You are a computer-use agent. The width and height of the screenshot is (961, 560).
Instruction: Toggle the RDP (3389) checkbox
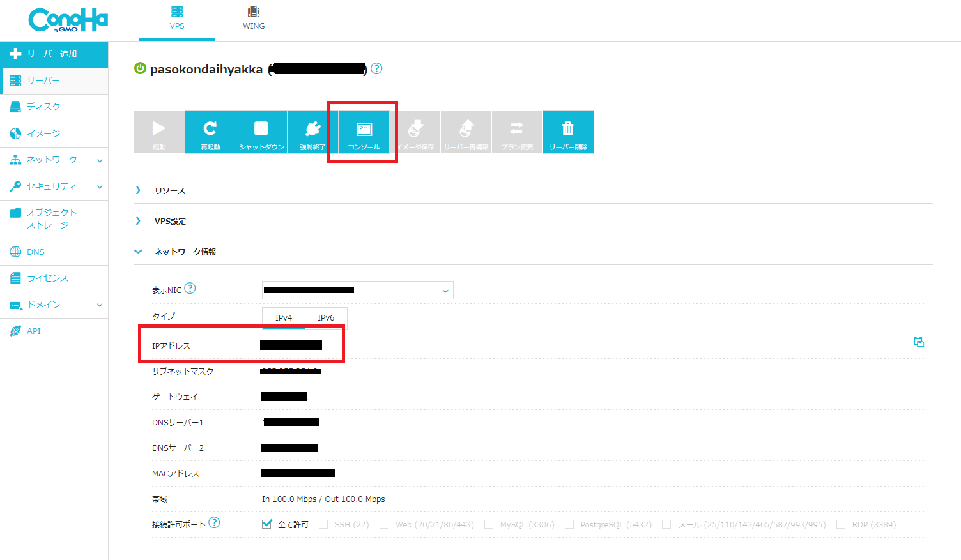coord(841,524)
